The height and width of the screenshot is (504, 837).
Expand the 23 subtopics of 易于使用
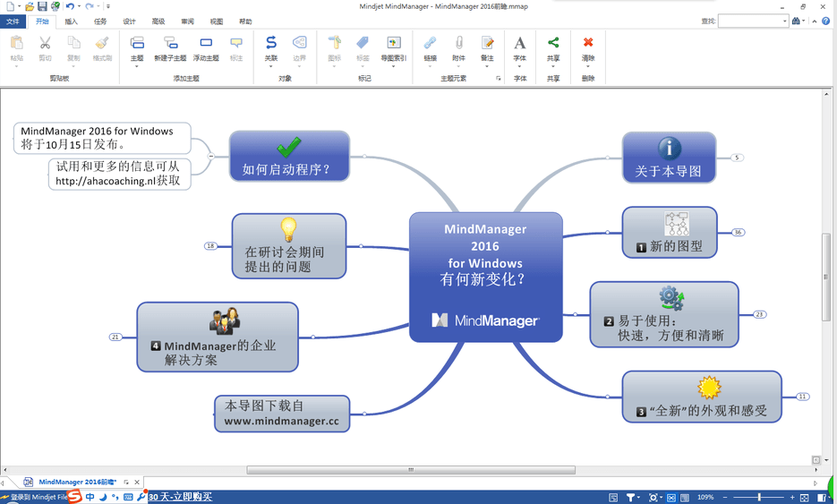tap(760, 314)
